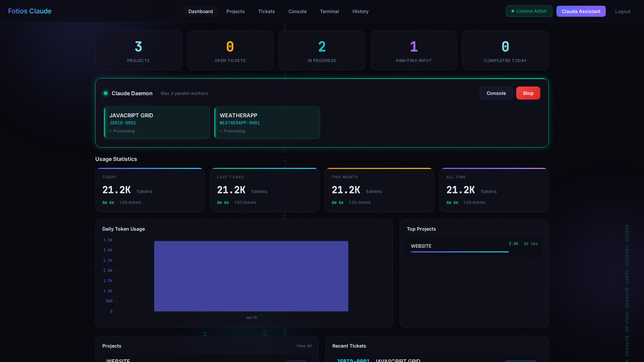The width and height of the screenshot is (644, 362).
Task: Click the JGRID-0001 ticket identifier
Action: click(x=123, y=123)
